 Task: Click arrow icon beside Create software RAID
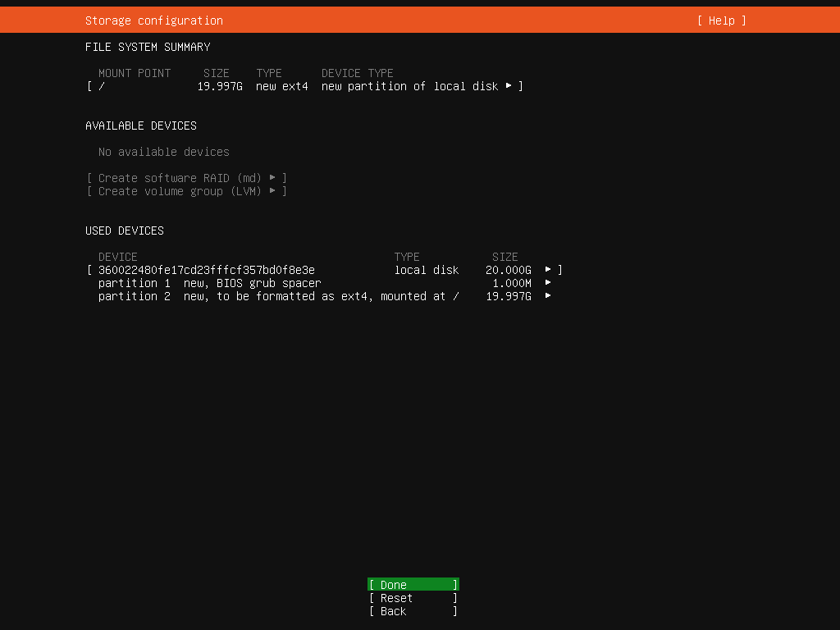point(272,178)
